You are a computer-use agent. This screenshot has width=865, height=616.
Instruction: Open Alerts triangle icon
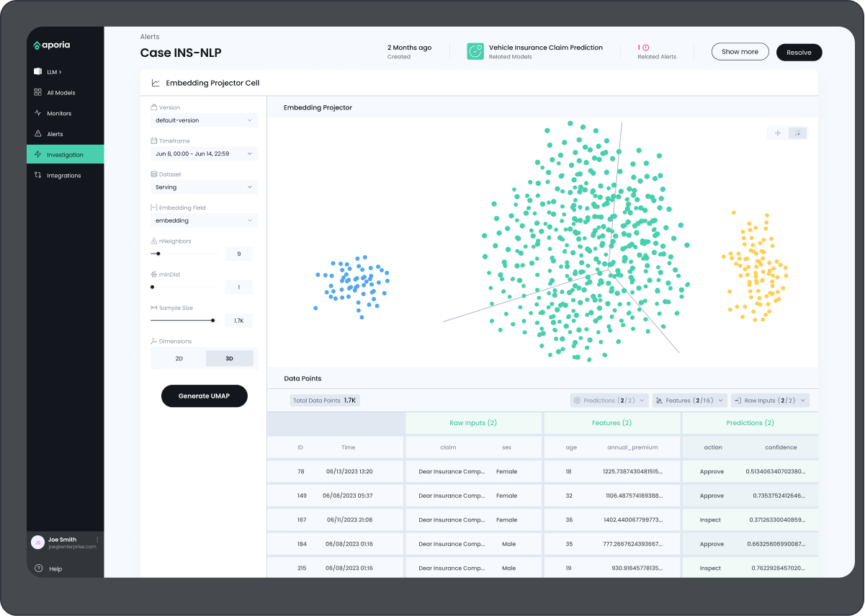(x=38, y=134)
